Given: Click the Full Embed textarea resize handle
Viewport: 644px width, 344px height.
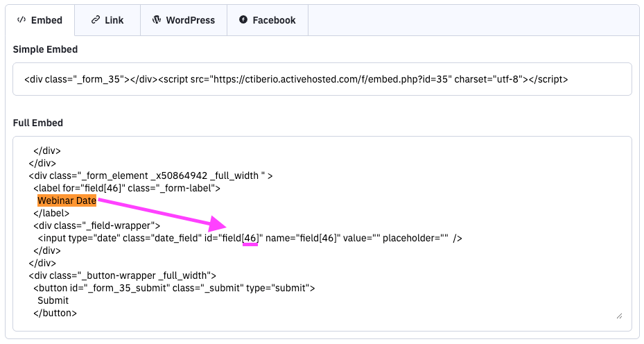Looking at the screenshot, I should pos(619,315).
